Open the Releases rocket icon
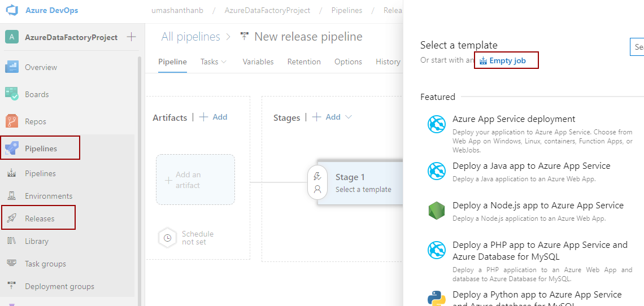Image resolution: width=644 pixels, height=306 pixels. [x=11, y=218]
